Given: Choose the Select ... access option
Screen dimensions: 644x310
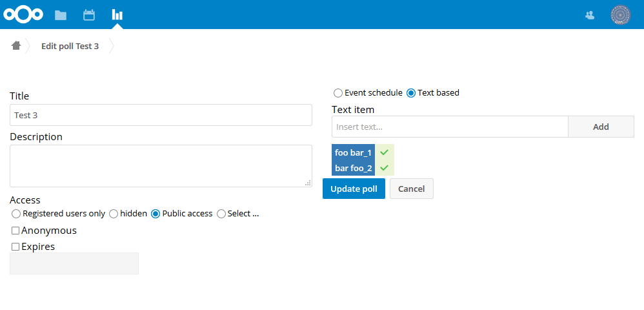Looking at the screenshot, I should [x=221, y=214].
